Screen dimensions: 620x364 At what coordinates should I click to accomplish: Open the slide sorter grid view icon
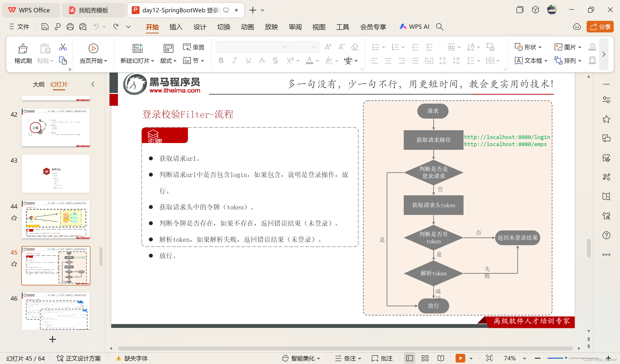[x=425, y=358]
